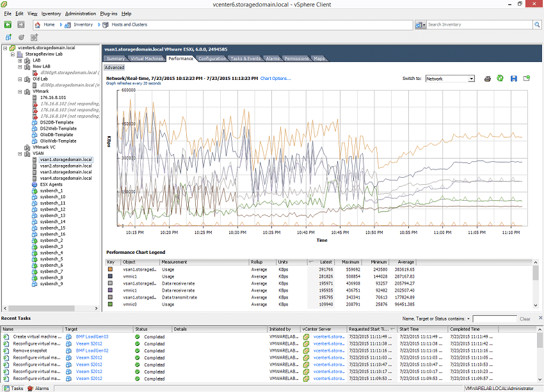Collapse the New LAB cluster node
The height and width of the screenshot is (392, 544).
coord(20,67)
